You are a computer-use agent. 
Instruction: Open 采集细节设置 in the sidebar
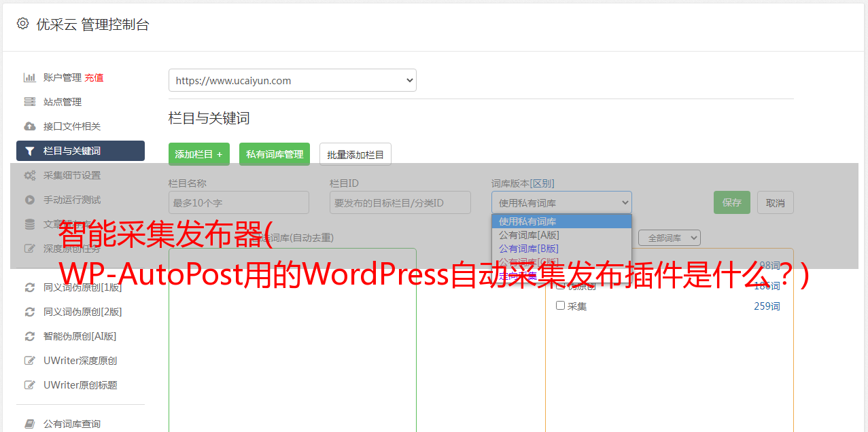tap(72, 175)
